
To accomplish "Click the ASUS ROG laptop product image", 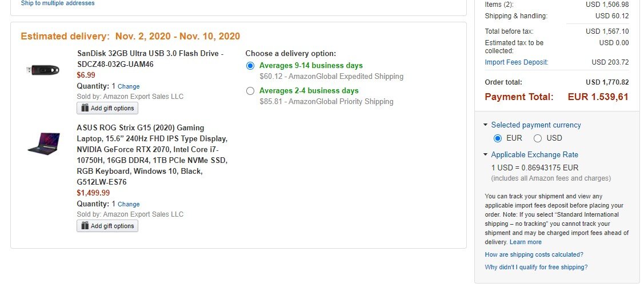I will (x=43, y=143).
